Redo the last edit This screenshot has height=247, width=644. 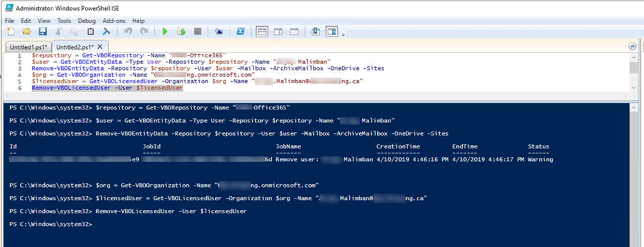[144, 31]
